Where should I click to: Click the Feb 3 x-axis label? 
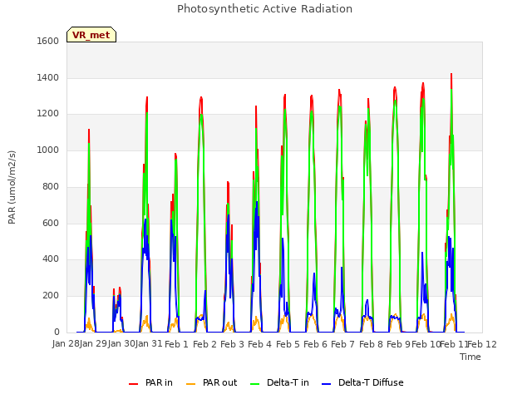232,344
